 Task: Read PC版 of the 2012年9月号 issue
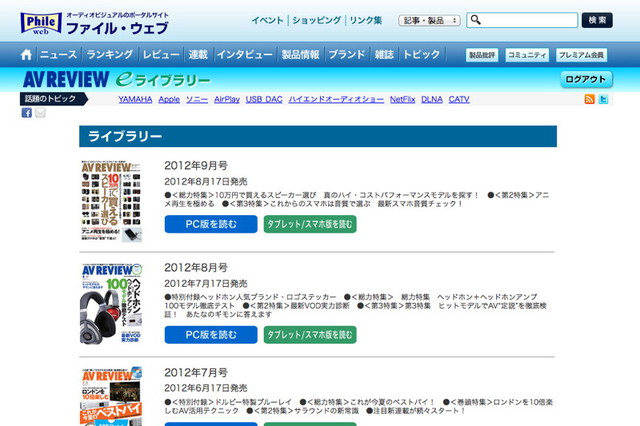point(211,224)
